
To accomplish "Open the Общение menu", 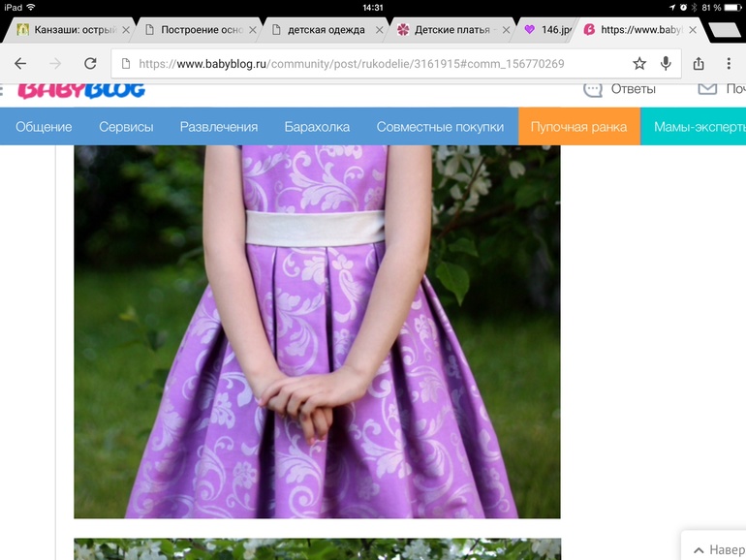I will (x=44, y=127).
